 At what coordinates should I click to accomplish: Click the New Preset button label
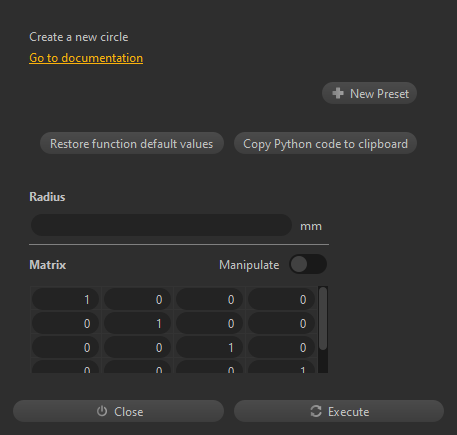coord(379,94)
